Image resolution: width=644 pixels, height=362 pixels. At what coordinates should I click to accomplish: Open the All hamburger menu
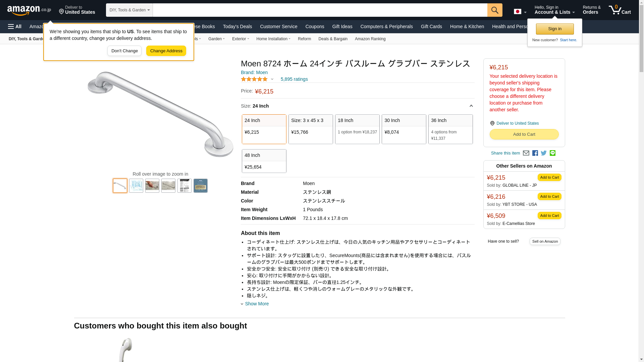[15, 26]
